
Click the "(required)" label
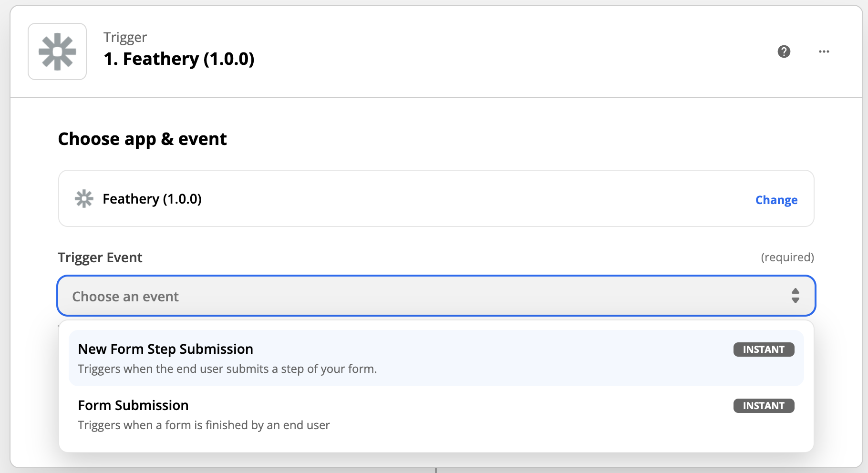[787, 257]
